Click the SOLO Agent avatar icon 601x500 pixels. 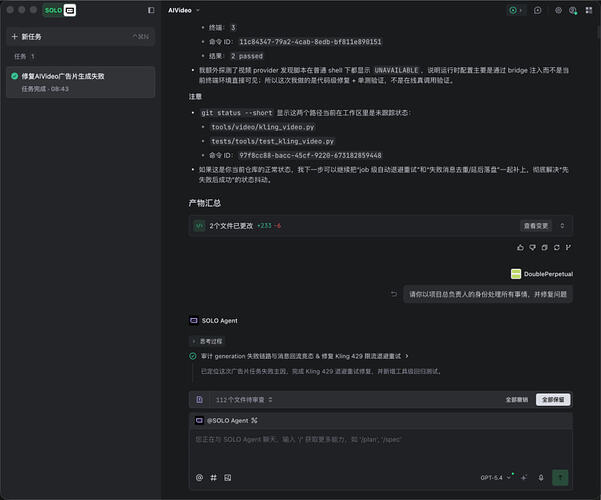point(194,321)
